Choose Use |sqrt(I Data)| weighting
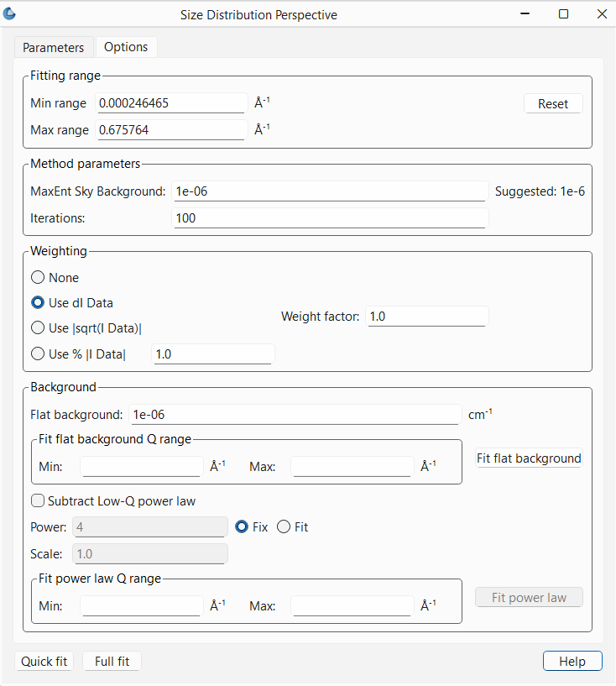 (38, 328)
